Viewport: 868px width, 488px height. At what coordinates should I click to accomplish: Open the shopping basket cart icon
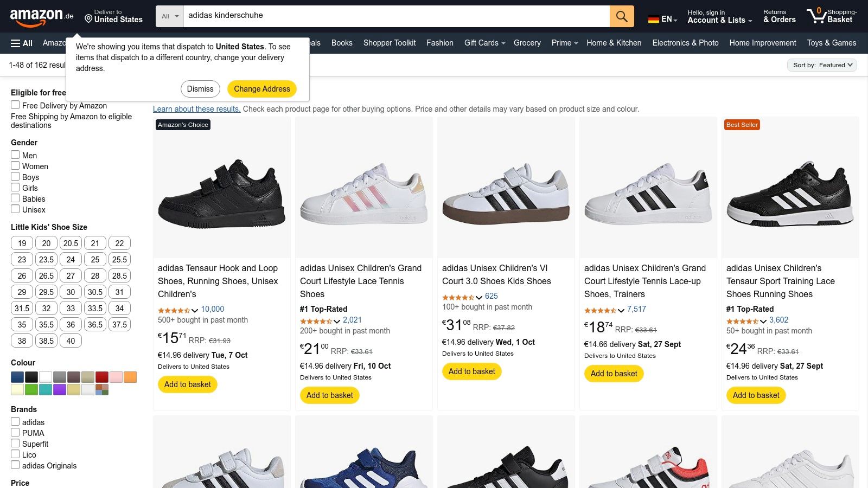[816, 16]
